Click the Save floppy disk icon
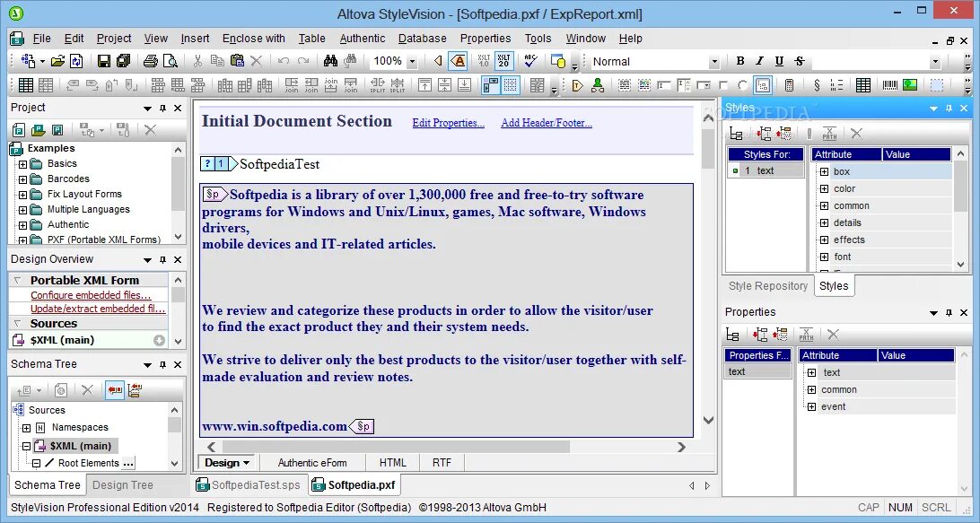Screen dimensions: 980x523 click(104, 61)
